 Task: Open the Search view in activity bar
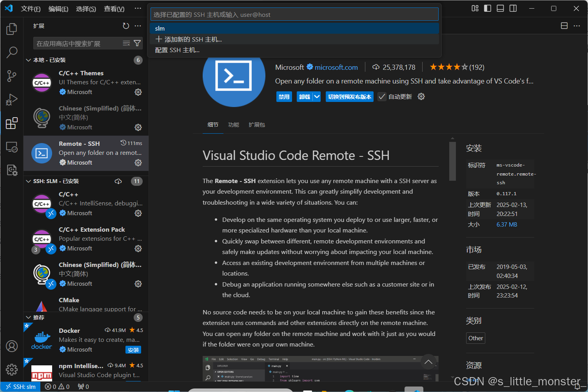coord(12,52)
